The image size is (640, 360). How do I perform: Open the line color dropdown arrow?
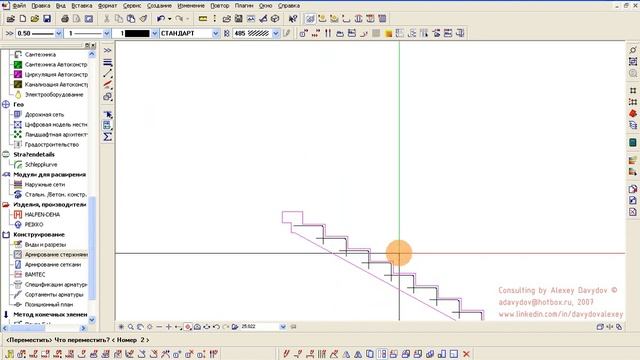coord(155,33)
